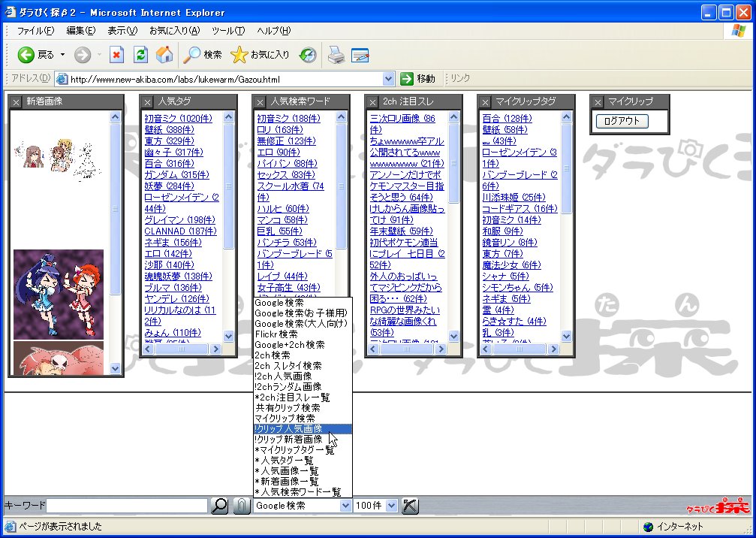Click the green Forward arrow in toolbar
Image resolution: width=756 pixels, height=538 pixels.
(x=83, y=55)
